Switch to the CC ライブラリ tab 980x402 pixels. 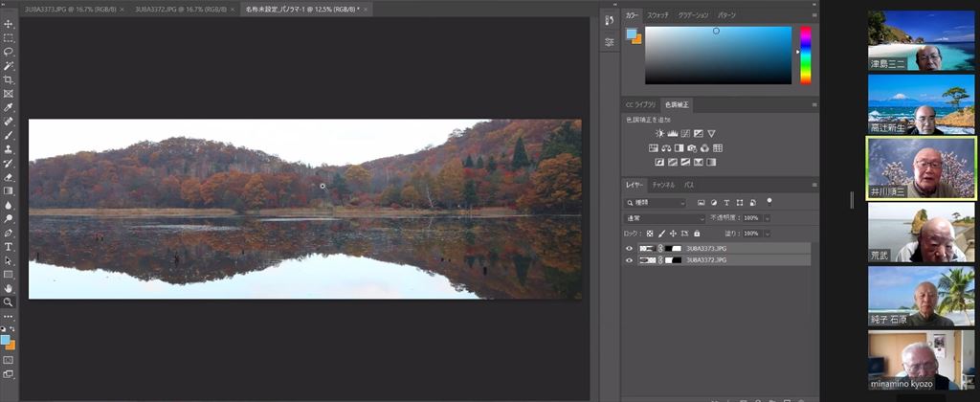641,104
